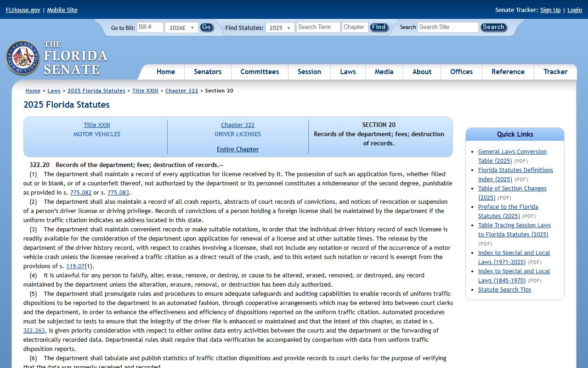Open the Mobile Site link

pos(62,10)
